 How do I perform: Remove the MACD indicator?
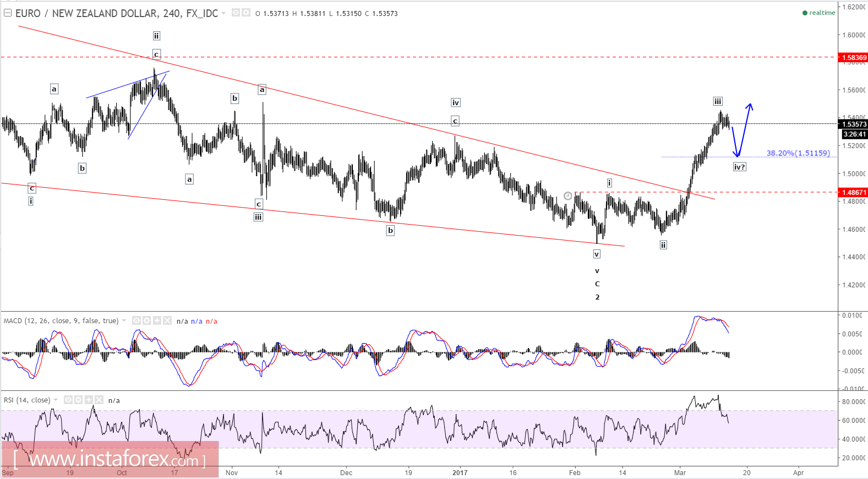[167, 320]
